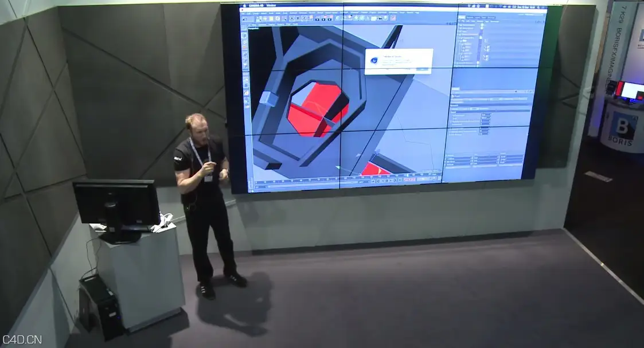Switch to Edges mode in left palette

(245, 60)
